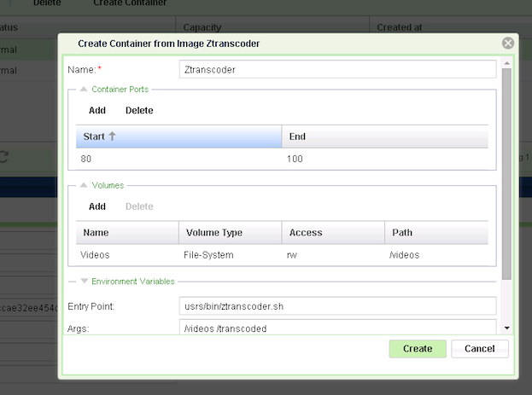Click Add in Container Ports

click(97, 110)
